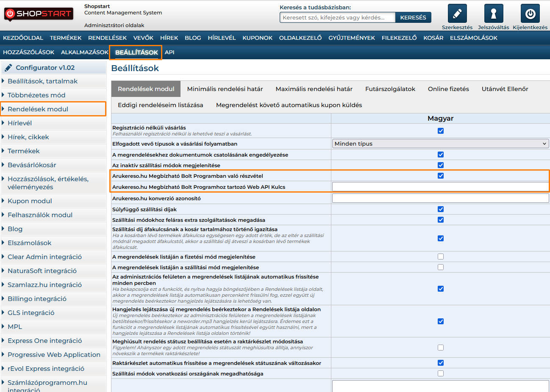Image resolution: width=550 pixels, height=392 pixels.
Task: Click the KERESÉS search button
Action: pos(413,17)
